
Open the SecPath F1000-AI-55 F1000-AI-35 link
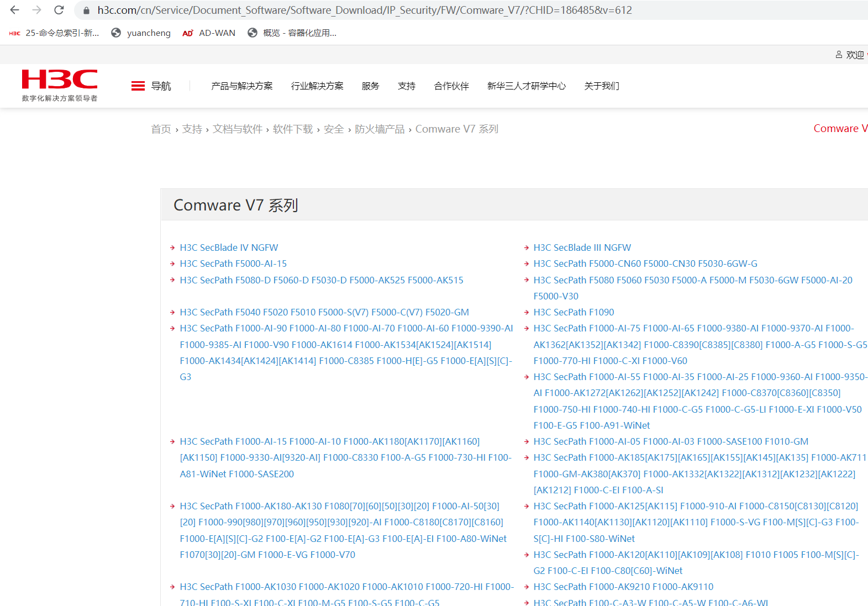[x=700, y=401]
